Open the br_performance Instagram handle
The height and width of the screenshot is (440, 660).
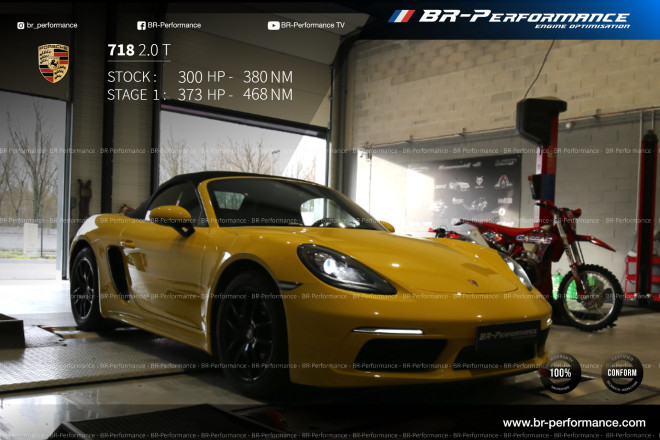point(51,25)
